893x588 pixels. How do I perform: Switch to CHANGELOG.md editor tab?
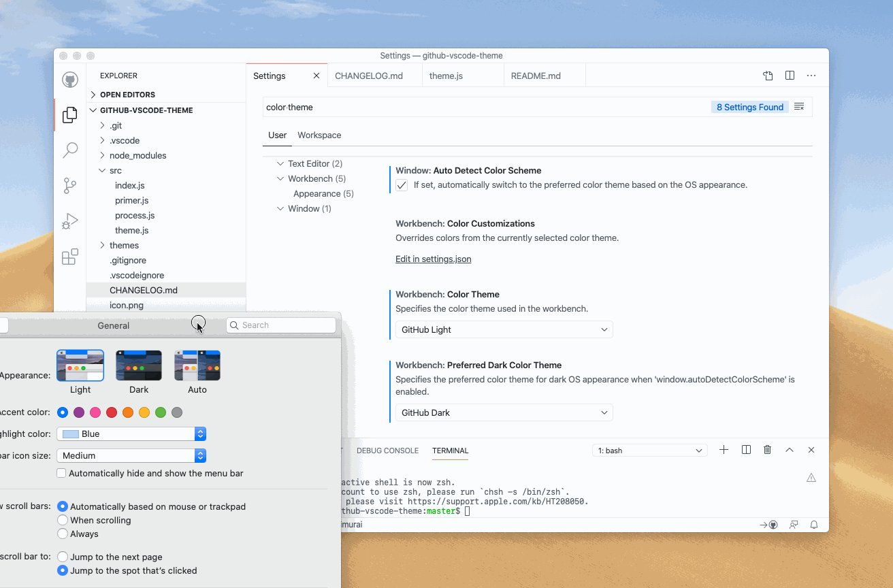(x=374, y=76)
